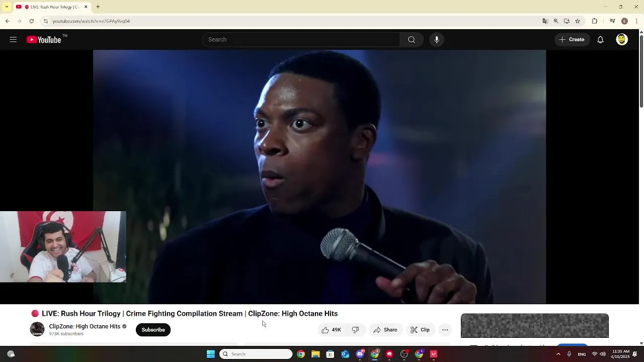644x362 pixels.
Task: Share the video
Action: tap(385, 330)
